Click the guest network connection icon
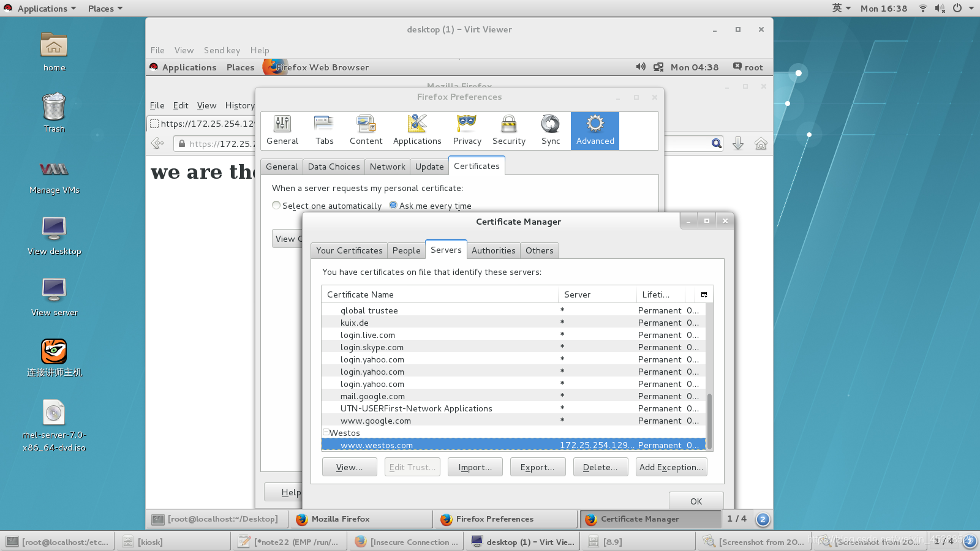 pyautogui.click(x=658, y=67)
